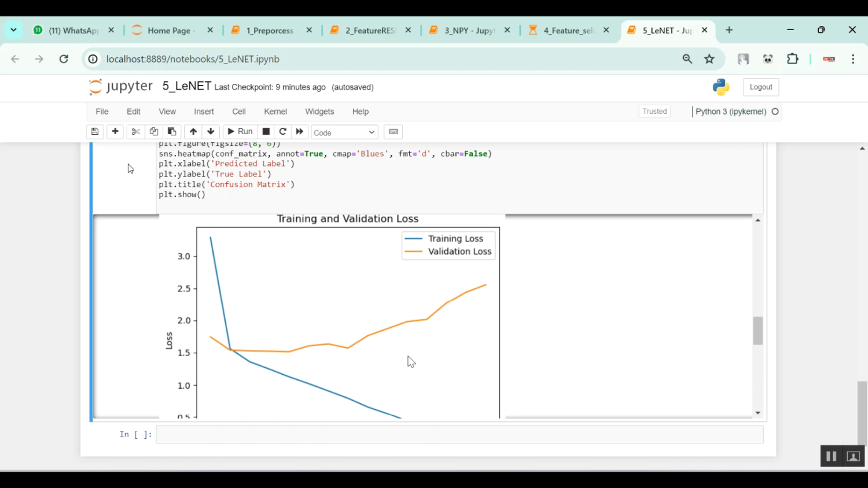The height and width of the screenshot is (488, 868).
Task: Open the Kernel menu
Action: click(x=275, y=112)
